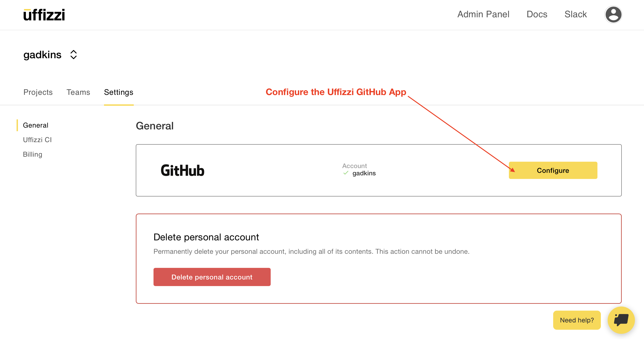
Task: Click the connected gadkins GitHub account name
Action: coord(364,173)
